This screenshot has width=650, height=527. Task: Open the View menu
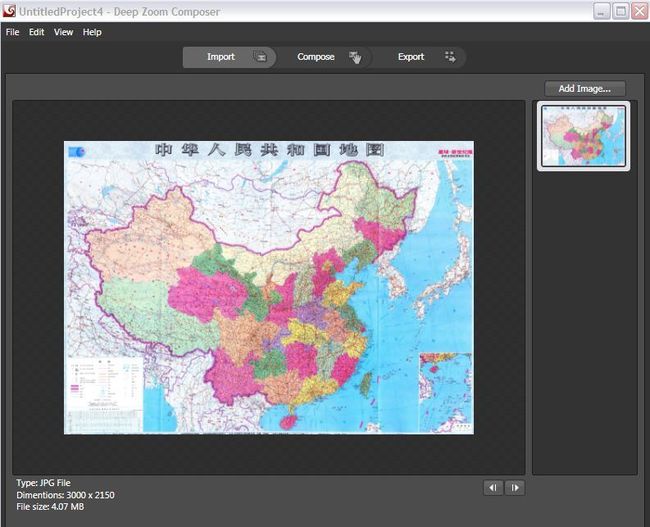click(x=63, y=32)
